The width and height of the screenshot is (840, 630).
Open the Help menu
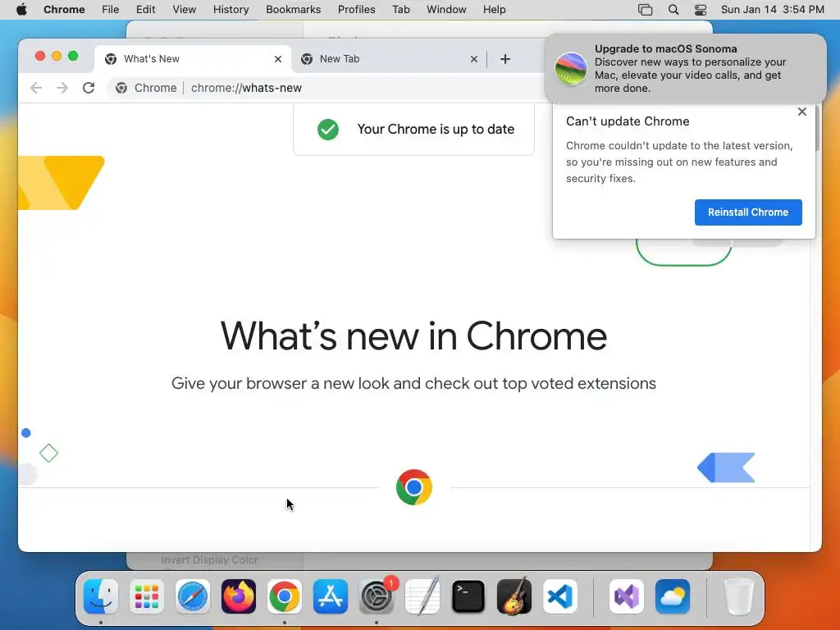point(494,10)
